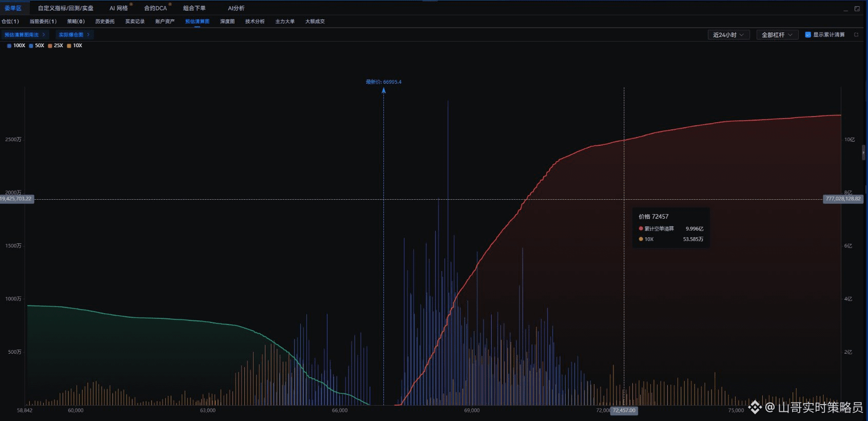Open 深度图 sub-tab
Image resolution: width=868 pixels, height=421 pixels.
tap(227, 22)
